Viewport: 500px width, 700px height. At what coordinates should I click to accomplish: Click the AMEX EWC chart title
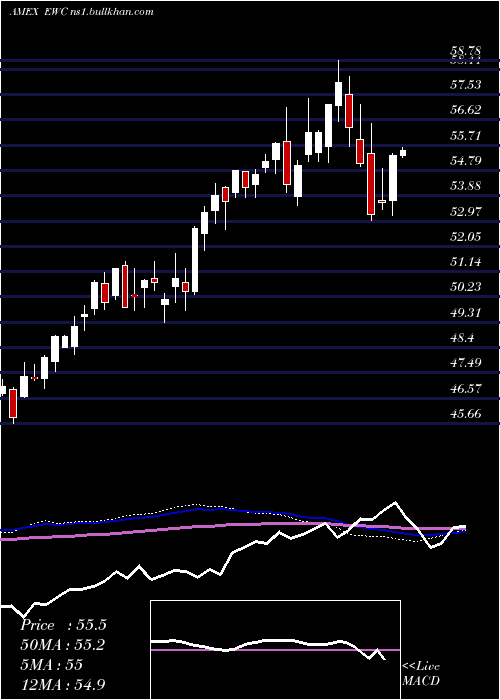82,12
